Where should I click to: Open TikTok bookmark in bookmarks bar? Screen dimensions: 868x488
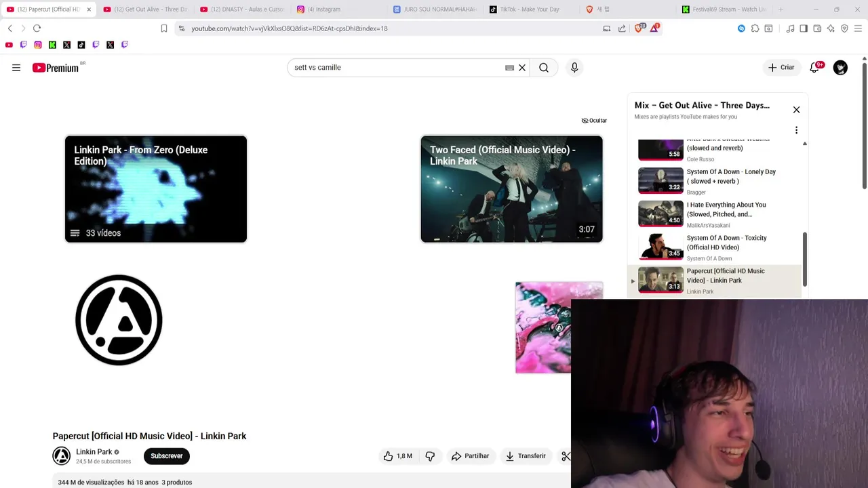[81, 45]
